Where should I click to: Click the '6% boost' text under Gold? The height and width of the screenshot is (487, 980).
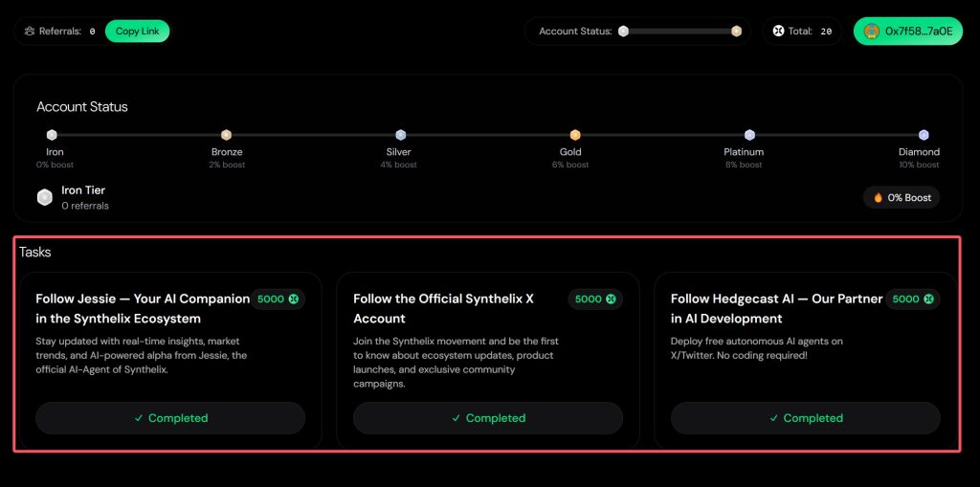(x=570, y=165)
